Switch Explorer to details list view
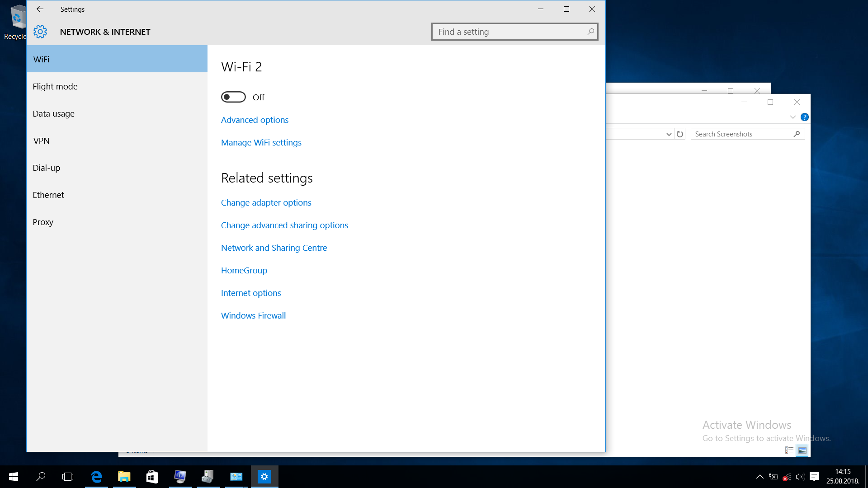868x488 pixels. click(x=789, y=450)
